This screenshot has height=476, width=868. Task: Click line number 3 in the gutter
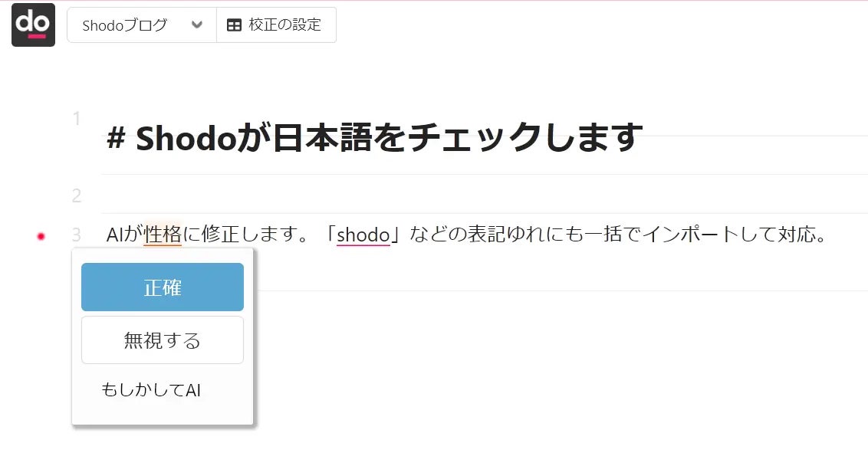77,235
